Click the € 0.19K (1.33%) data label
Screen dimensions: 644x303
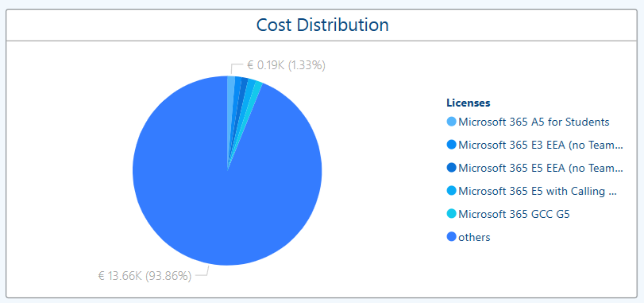(286, 65)
